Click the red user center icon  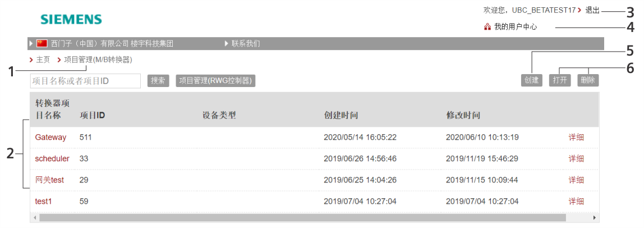click(x=487, y=28)
